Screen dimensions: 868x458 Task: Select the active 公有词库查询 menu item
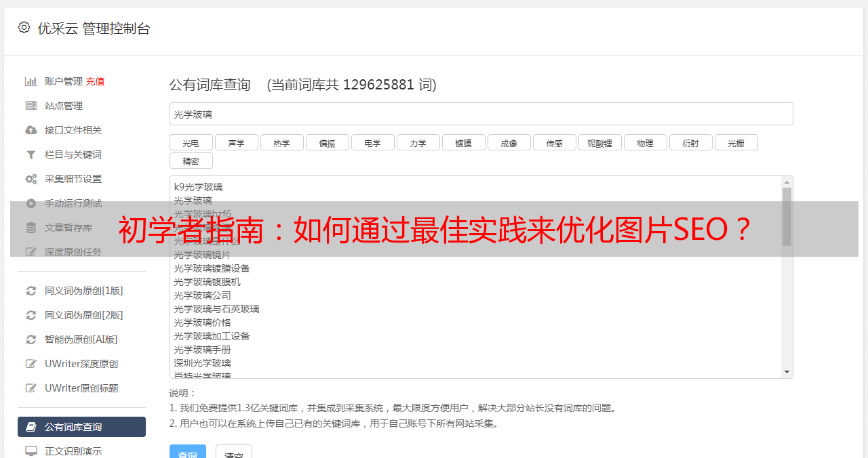tap(81, 427)
